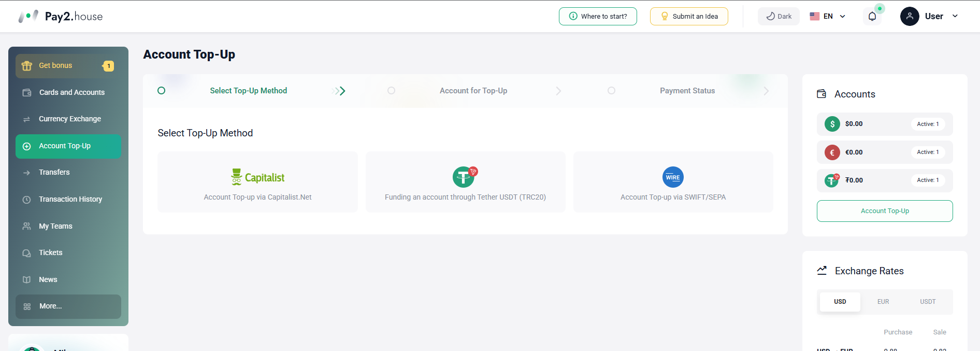Viewport: 980px width, 351px height.
Task: Expand the EN language dropdown
Action: click(x=843, y=16)
